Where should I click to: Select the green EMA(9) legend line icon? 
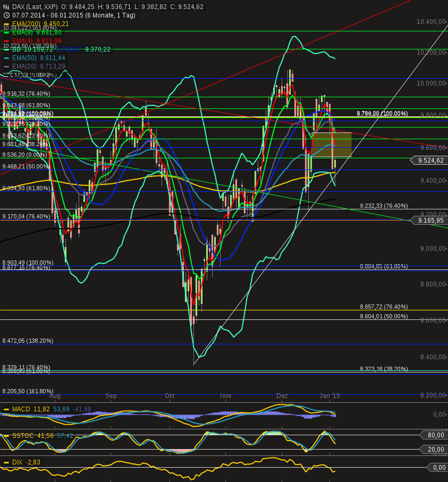6,32
